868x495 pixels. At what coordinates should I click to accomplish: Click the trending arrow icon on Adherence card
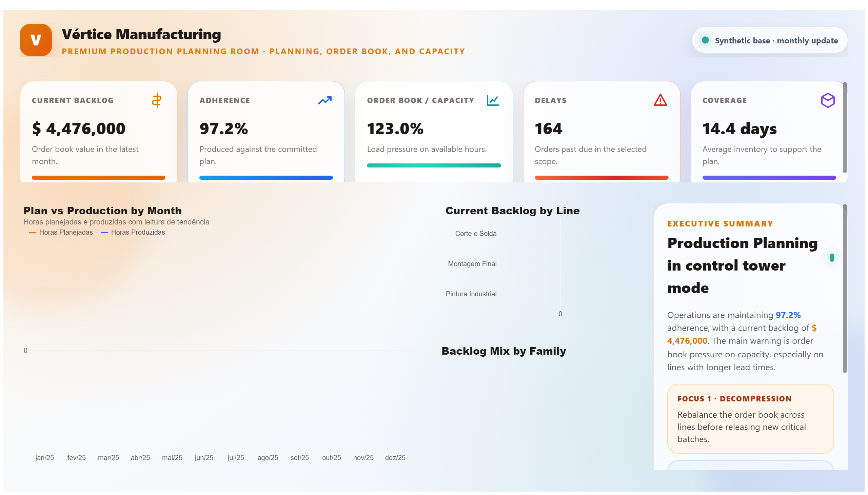pos(325,100)
